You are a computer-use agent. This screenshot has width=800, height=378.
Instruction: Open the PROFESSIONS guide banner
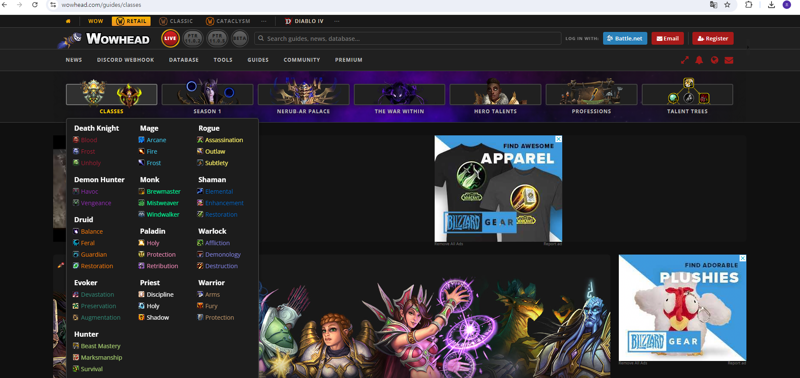coord(591,96)
